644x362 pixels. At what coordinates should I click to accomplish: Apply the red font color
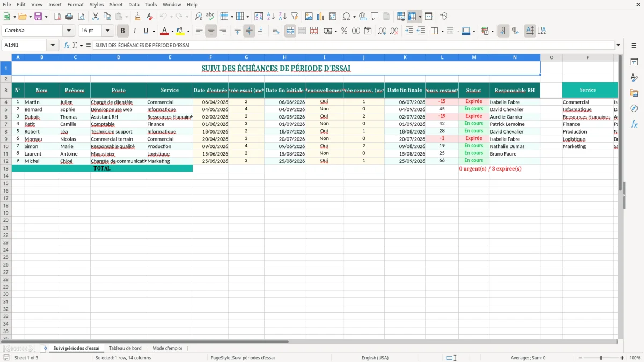tap(165, 31)
